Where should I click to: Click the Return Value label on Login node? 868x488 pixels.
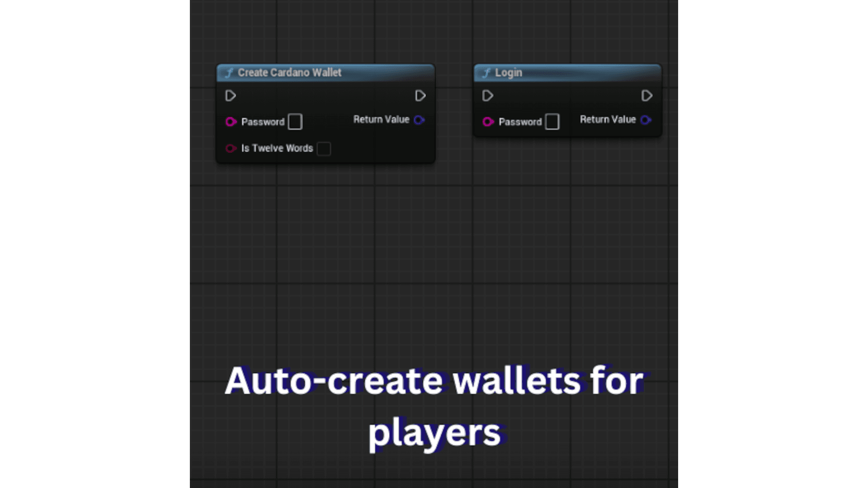tap(608, 120)
